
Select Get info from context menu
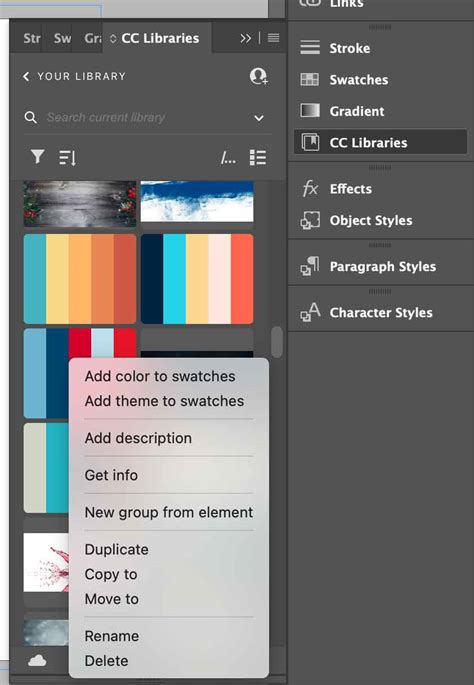click(111, 475)
